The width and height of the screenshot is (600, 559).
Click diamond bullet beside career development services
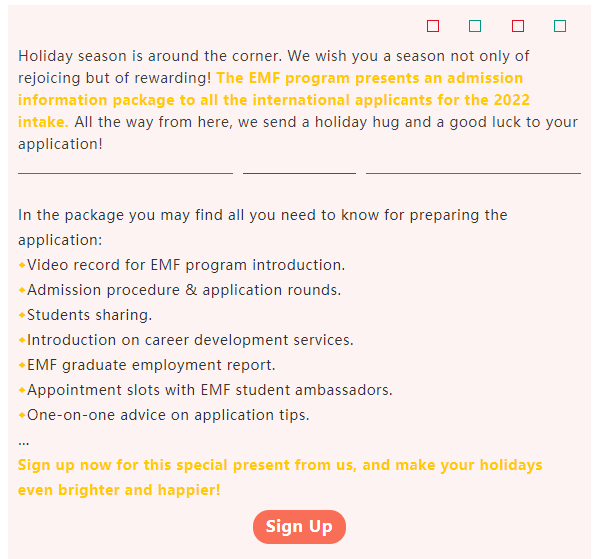[x=22, y=341]
